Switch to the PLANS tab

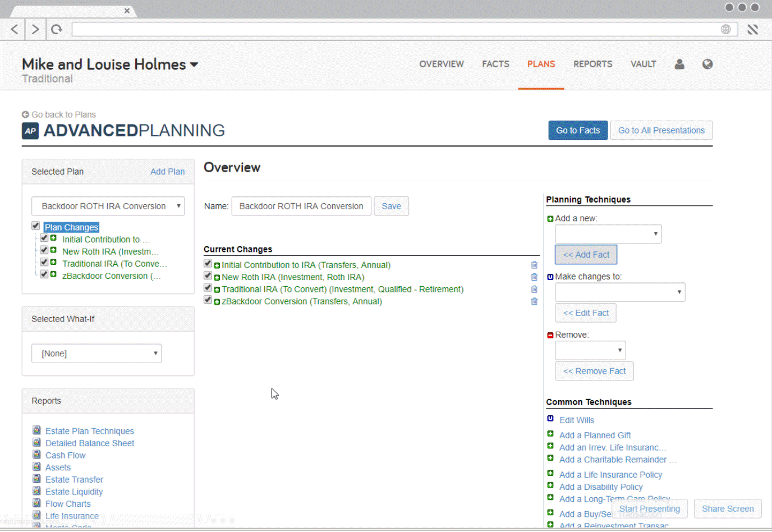(541, 65)
